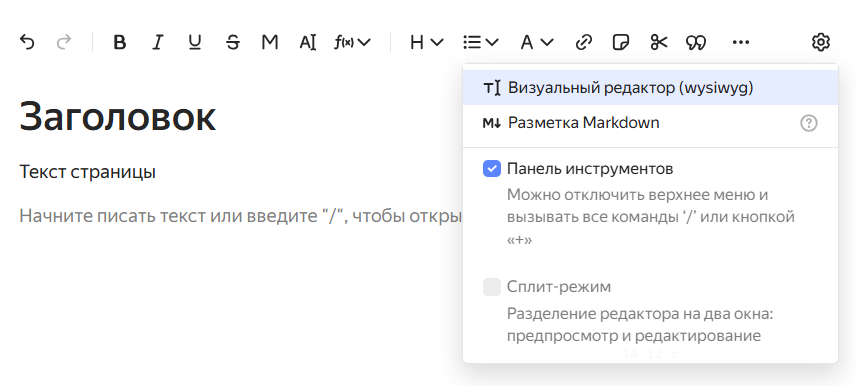
Task: Click the sticky note icon
Action: coord(621,42)
